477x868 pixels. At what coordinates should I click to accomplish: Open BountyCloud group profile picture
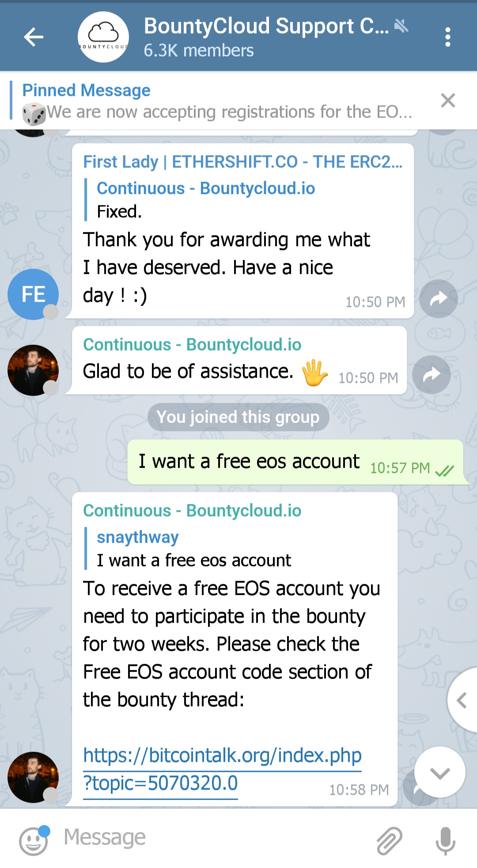(x=103, y=37)
